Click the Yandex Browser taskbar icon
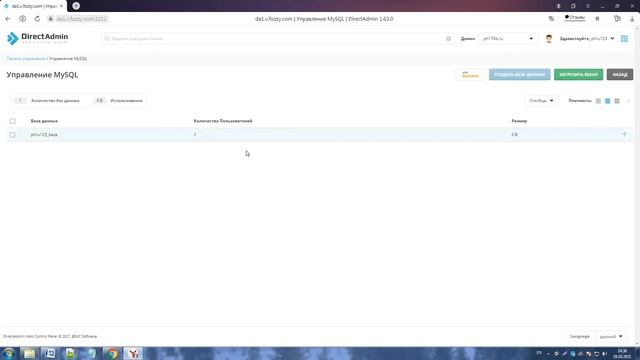 133,353
